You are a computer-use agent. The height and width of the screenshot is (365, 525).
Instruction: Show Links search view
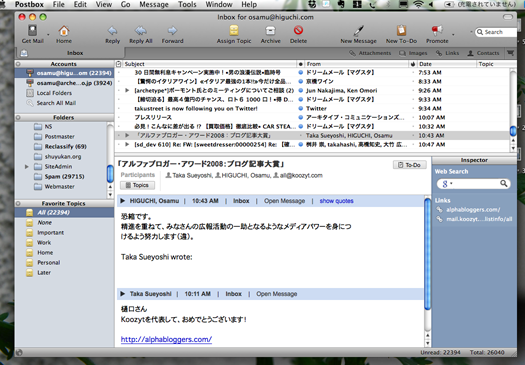pos(447,53)
